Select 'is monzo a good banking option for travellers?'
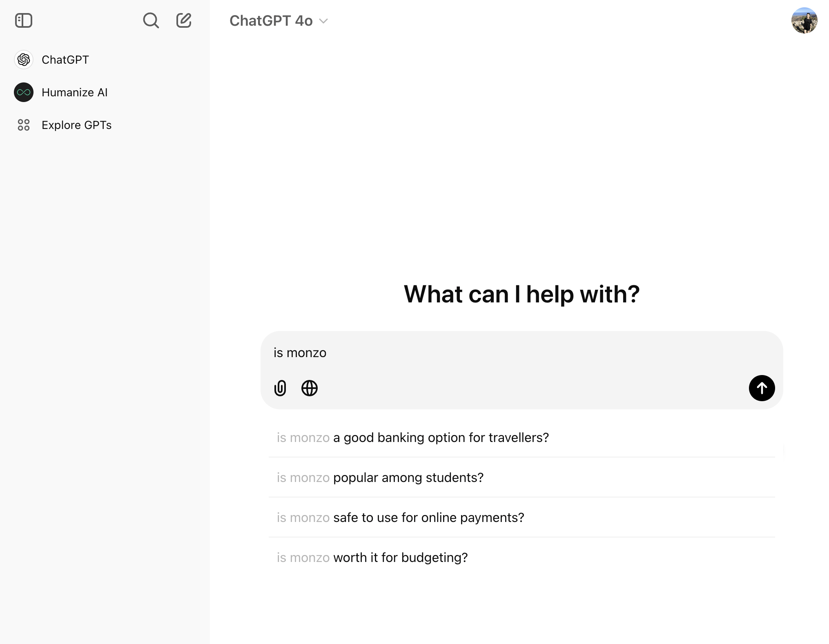 pos(412,437)
